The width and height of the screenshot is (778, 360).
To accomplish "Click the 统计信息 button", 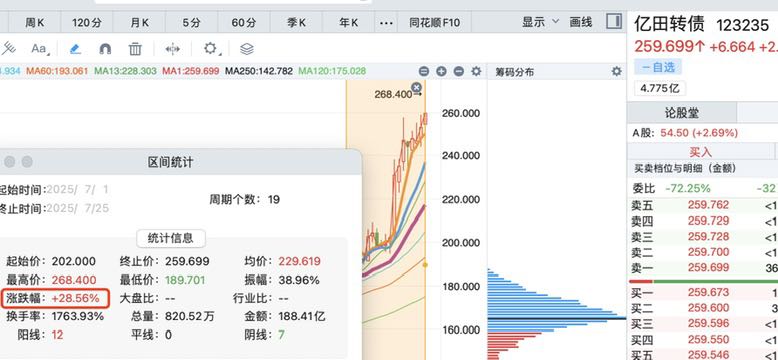I will point(171,238).
